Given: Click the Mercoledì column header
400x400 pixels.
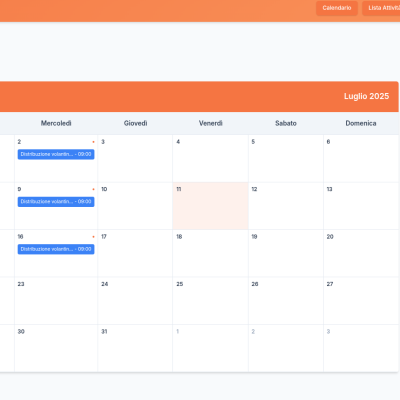Looking at the screenshot, I should coord(56,123).
